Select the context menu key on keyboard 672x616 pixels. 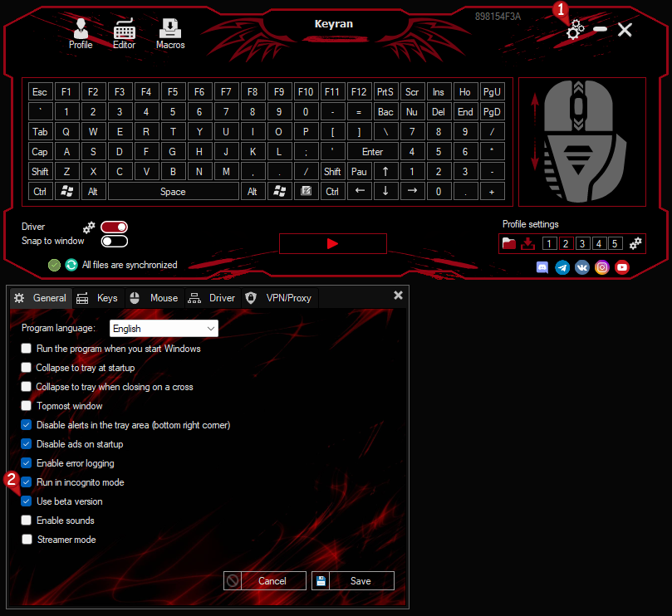[x=306, y=192]
